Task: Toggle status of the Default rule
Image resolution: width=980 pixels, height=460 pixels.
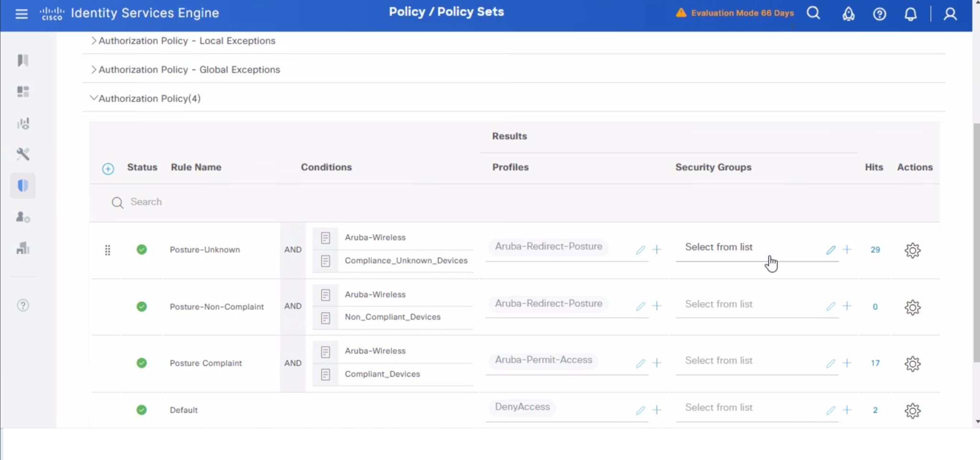Action: tap(142, 410)
